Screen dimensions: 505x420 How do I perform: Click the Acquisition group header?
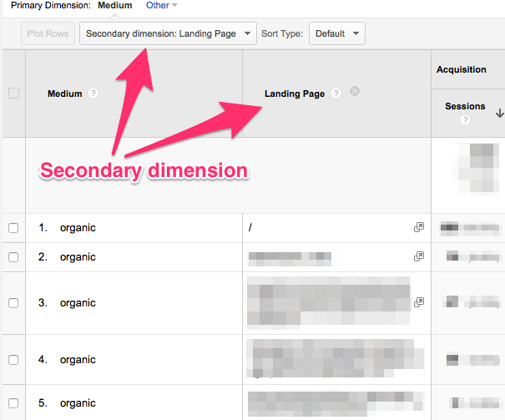462,69
